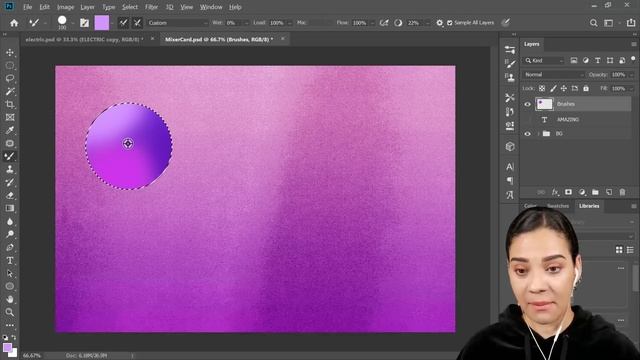Select the Clone Stamp tool
The width and height of the screenshot is (640, 360).
(x=10, y=169)
